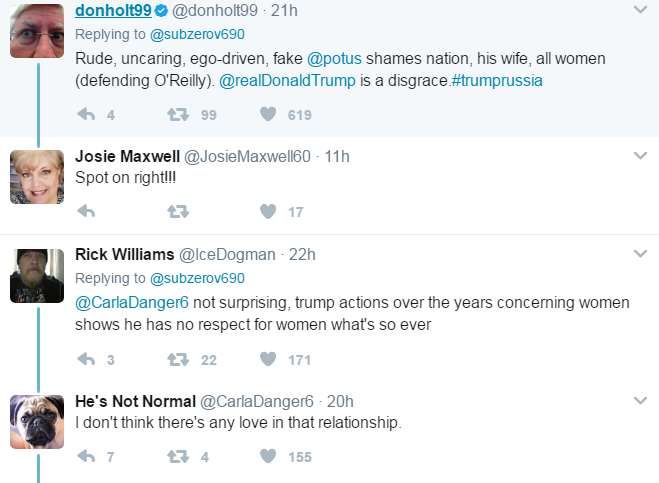Retweet Josie Maxwell's tweet

pos(178,211)
